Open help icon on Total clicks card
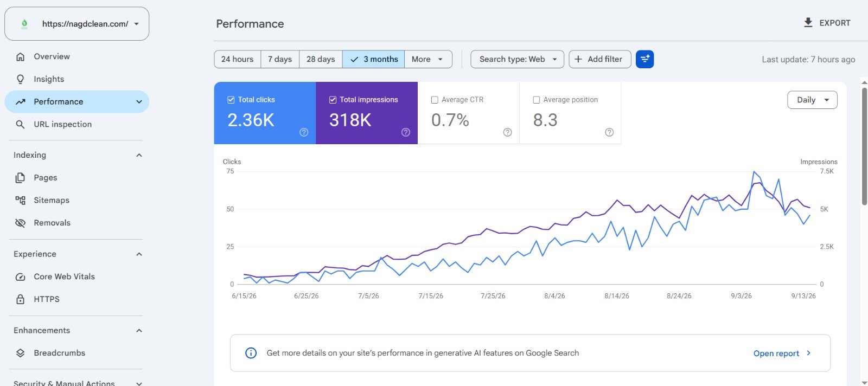This screenshot has height=386, width=868. click(304, 132)
